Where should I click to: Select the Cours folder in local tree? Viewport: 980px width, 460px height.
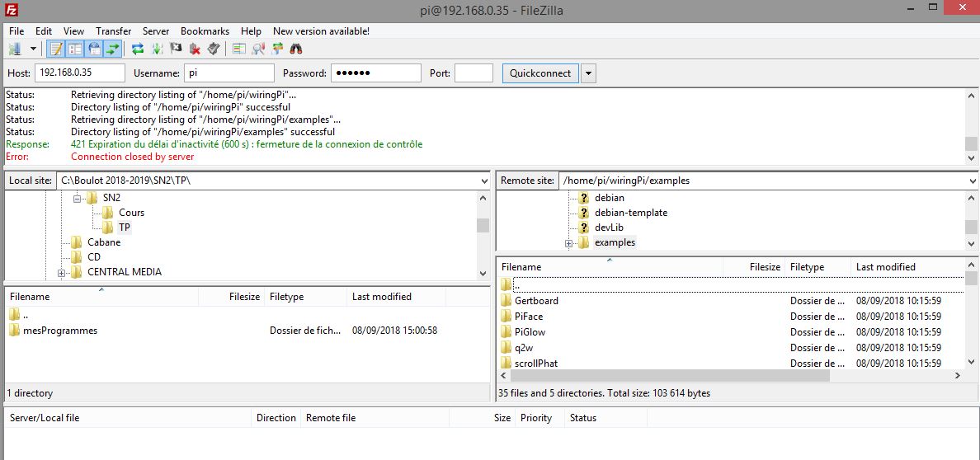[x=131, y=213]
